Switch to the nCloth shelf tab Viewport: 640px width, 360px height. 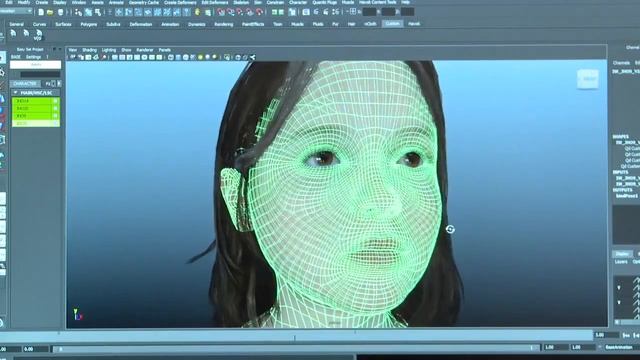coord(370,24)
